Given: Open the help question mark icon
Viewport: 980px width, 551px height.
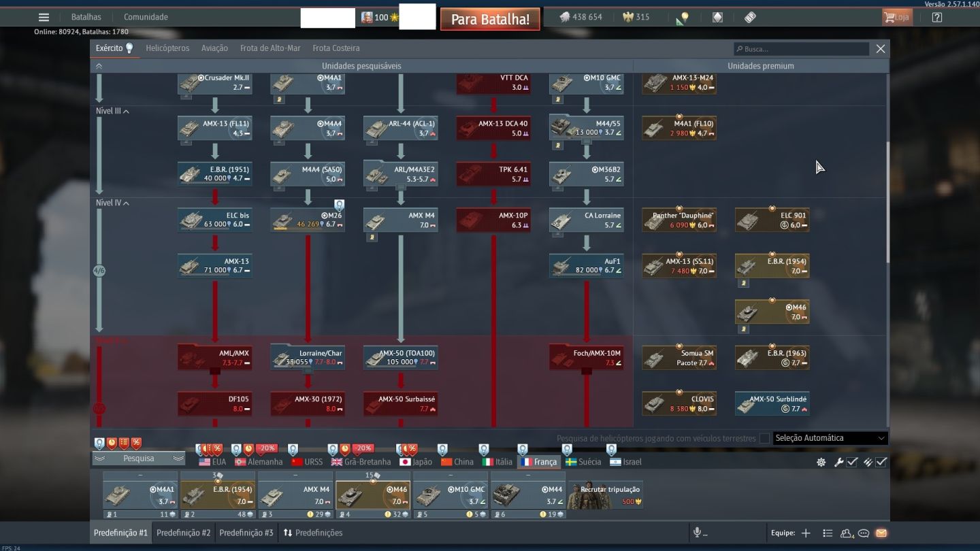Looking at the screenshot, I should (937, 18).
